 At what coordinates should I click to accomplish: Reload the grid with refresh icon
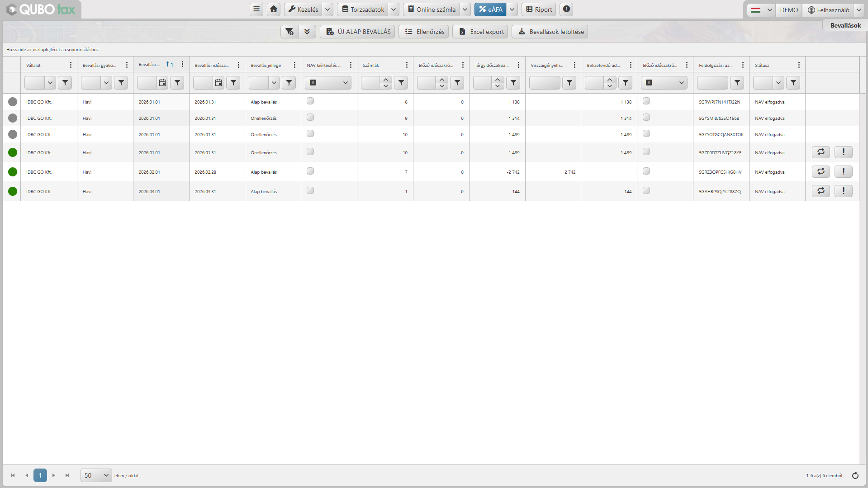pyautogui.click(x=855, y=475)
